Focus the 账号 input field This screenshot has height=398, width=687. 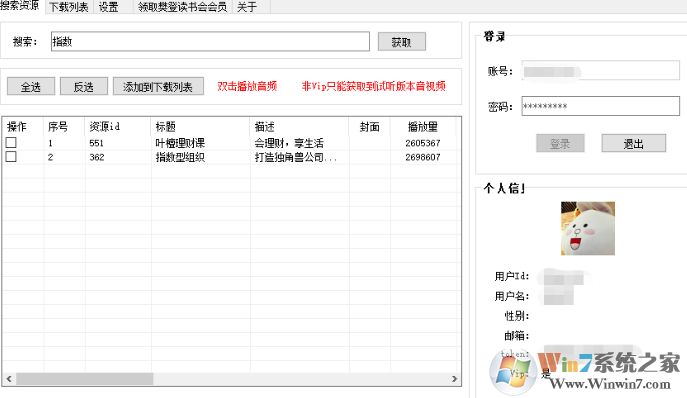click(x=601, y=71)
